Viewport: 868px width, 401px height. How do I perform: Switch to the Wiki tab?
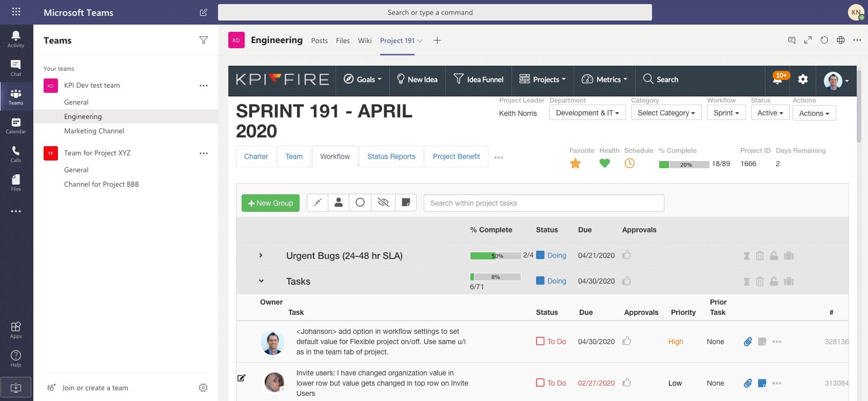tap(365, 41)
